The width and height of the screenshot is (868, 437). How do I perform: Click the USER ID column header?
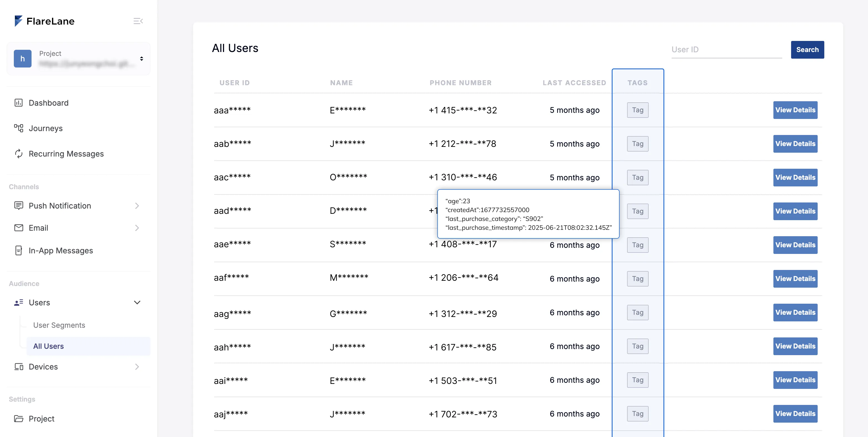coord(235,82)
